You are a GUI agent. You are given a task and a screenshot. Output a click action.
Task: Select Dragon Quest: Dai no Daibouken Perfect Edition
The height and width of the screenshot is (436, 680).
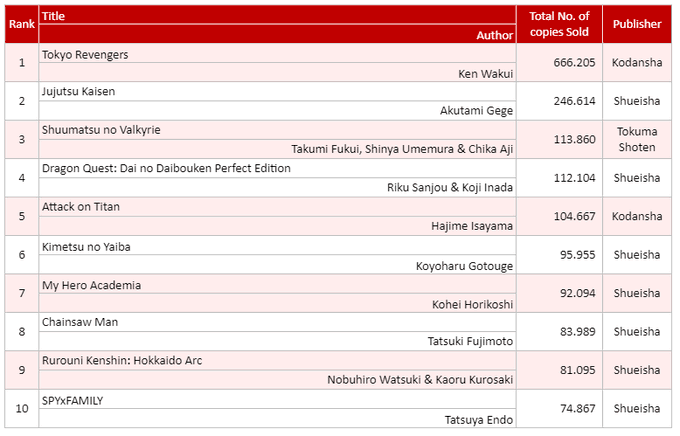tap(166, 168)
